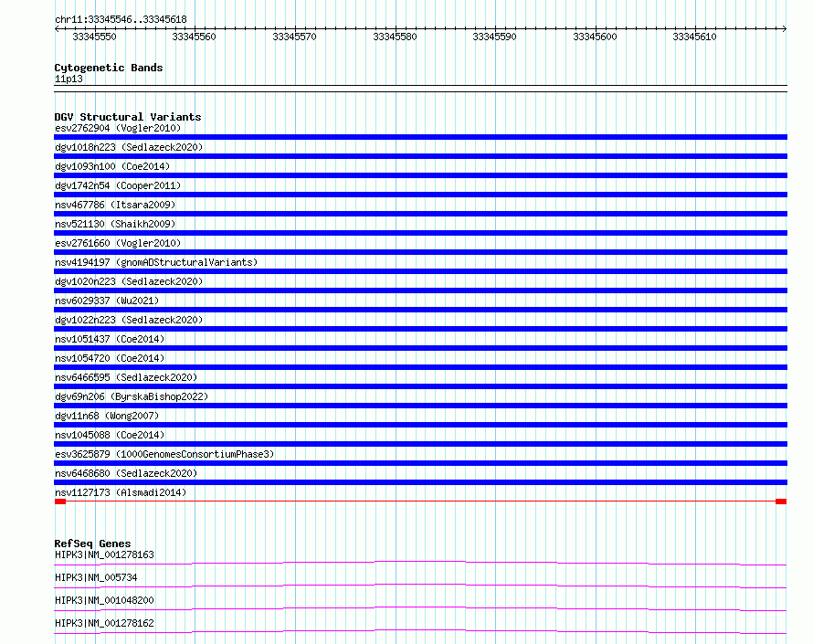Open variant esv2762904 (Vogler2010)
The width and height of the screenshot is (813, 644).
pos(118,128)
